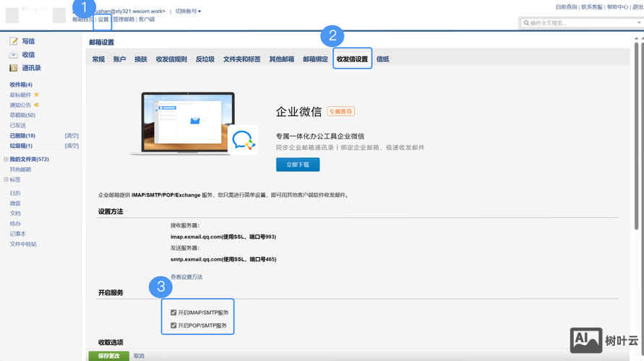Click inside the 邮件全文搜索 search field
Viewport: 644px width, 361px height.
tap(581, 23)
